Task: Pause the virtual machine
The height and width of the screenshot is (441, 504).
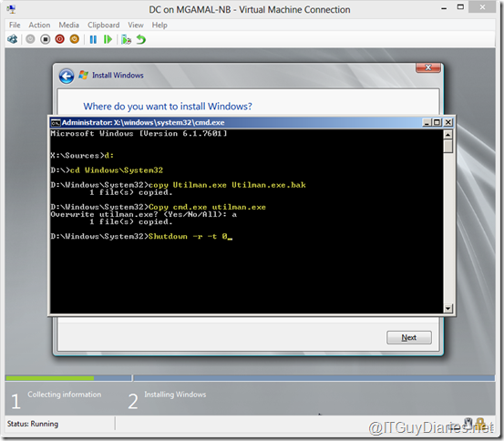Action: click(x=93, y=39)
